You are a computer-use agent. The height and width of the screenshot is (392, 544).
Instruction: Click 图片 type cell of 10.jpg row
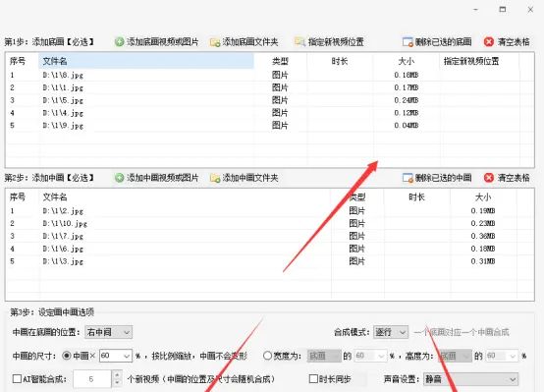(357, 223)
